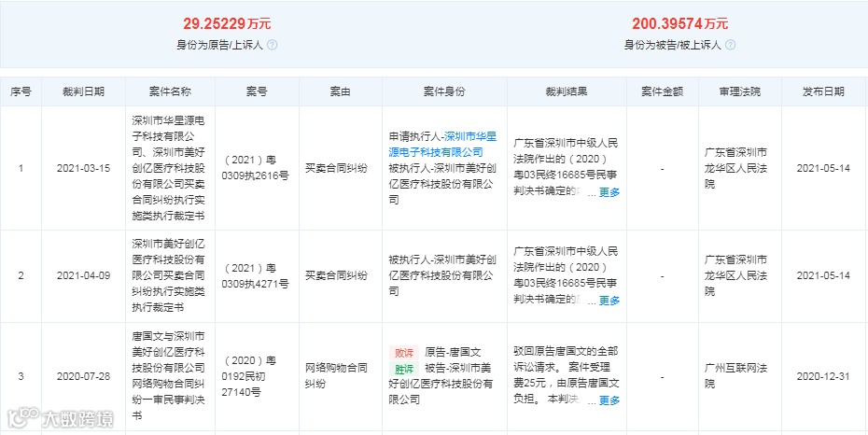Screen dimensions: 868x435
Task: Click 广州互联网法院 court cell
Action: 735,376
